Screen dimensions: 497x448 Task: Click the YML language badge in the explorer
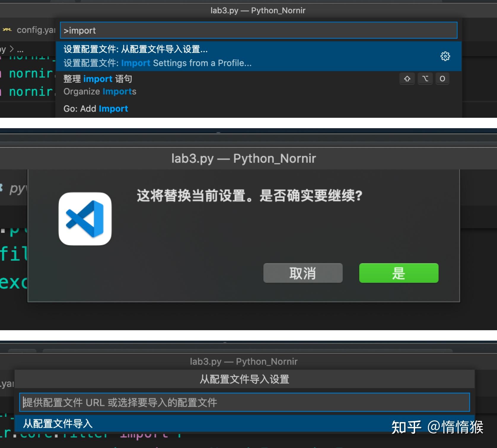(x=7, y=30)
